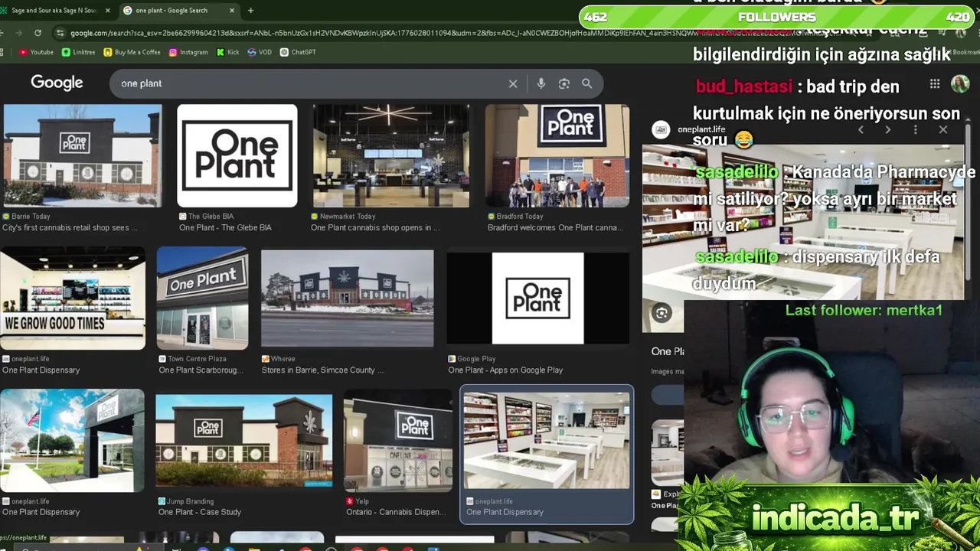Open Buy Me a Coffee bookmark

click(x=132, y=52)
